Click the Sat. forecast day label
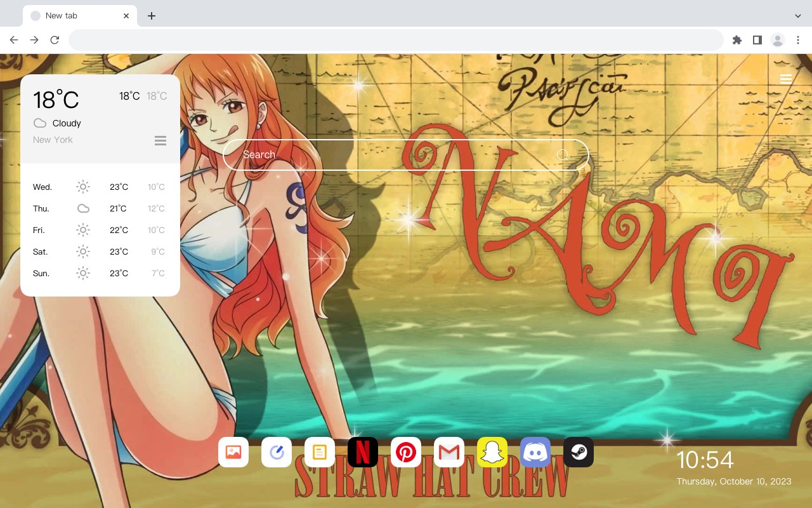 coord(41,251)
